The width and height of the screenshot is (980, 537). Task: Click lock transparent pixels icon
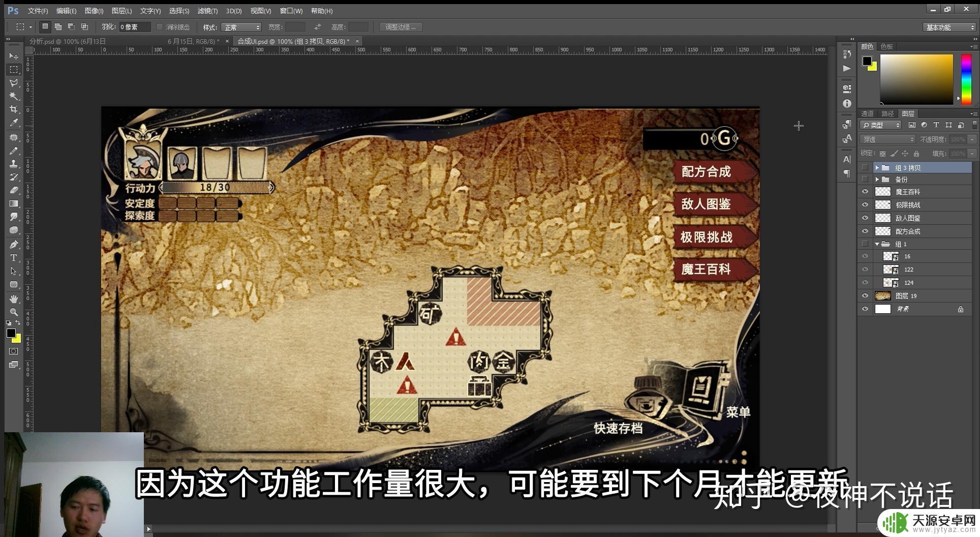coord(882,154)
